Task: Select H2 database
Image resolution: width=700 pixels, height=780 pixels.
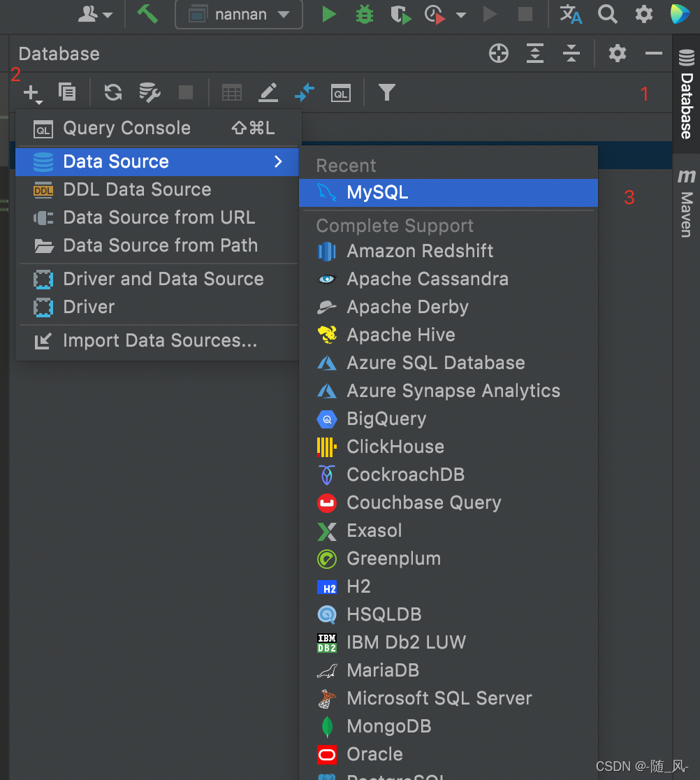Action: [x=448, y=586]
